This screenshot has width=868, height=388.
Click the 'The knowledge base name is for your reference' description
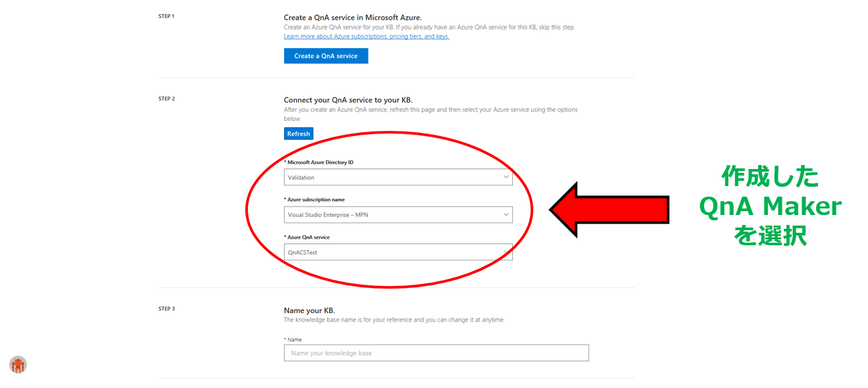[394, 320]
